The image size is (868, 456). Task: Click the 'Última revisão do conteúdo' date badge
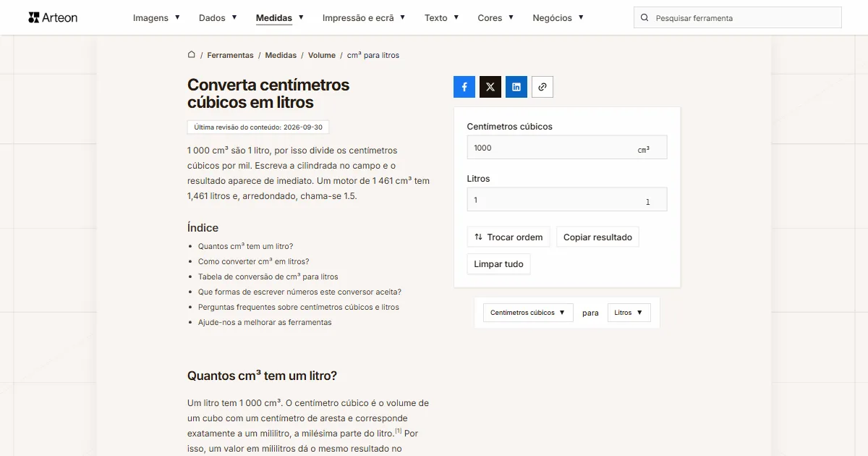(x=258, y=127)
